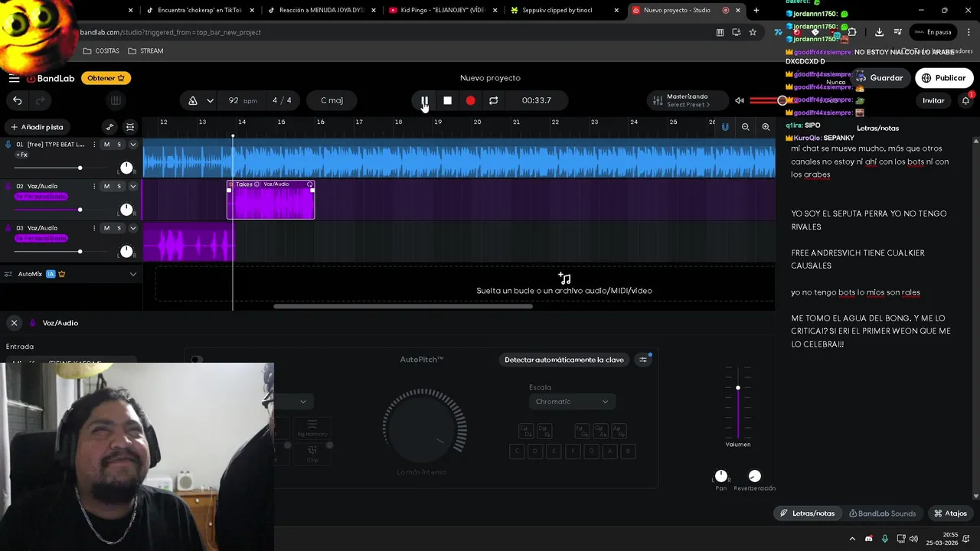Solo track 01 TYPE BEAT

(x=119, y=145)
